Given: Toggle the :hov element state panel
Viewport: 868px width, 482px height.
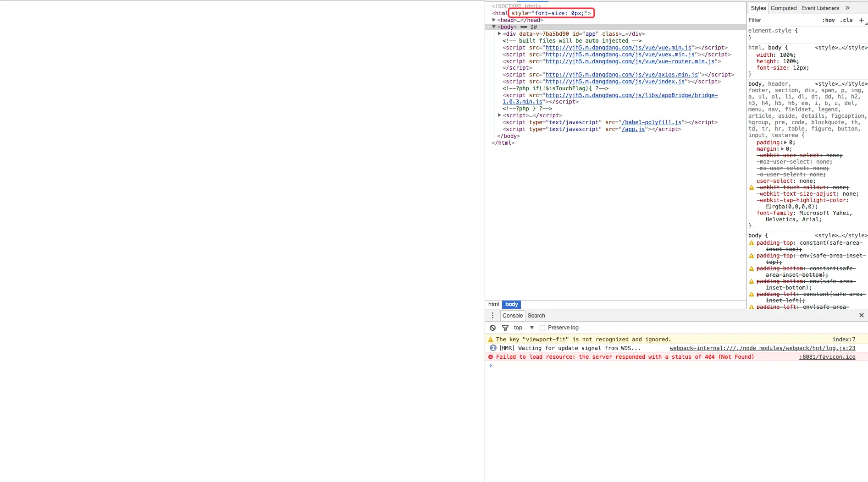Looking at the screenshot, I should [x=829, y=20].
